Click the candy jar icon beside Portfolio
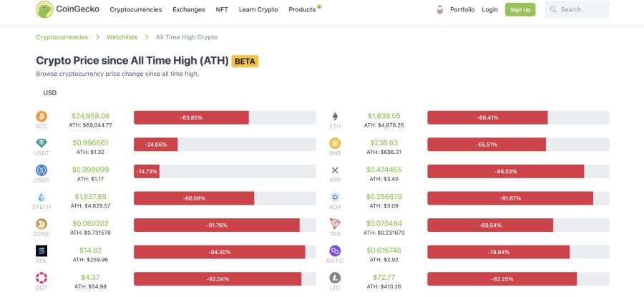Viewport: 644px width, 297px height. (x=440, y=10)
